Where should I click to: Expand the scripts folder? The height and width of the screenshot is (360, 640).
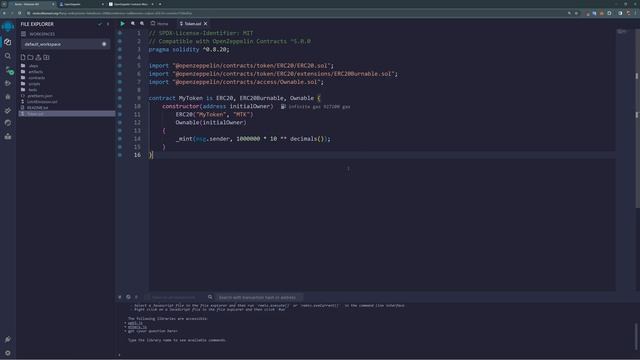pos(34,84)
